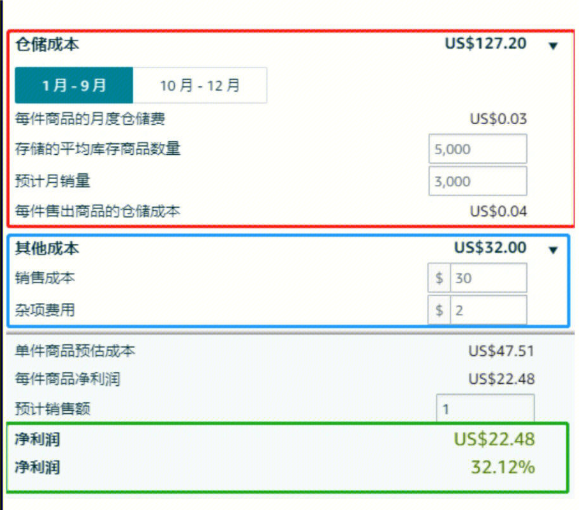Click the 其他成本 header title
The height and width of the screenshot is (510, 579).
pyautogui.click(x=47, y=248)
